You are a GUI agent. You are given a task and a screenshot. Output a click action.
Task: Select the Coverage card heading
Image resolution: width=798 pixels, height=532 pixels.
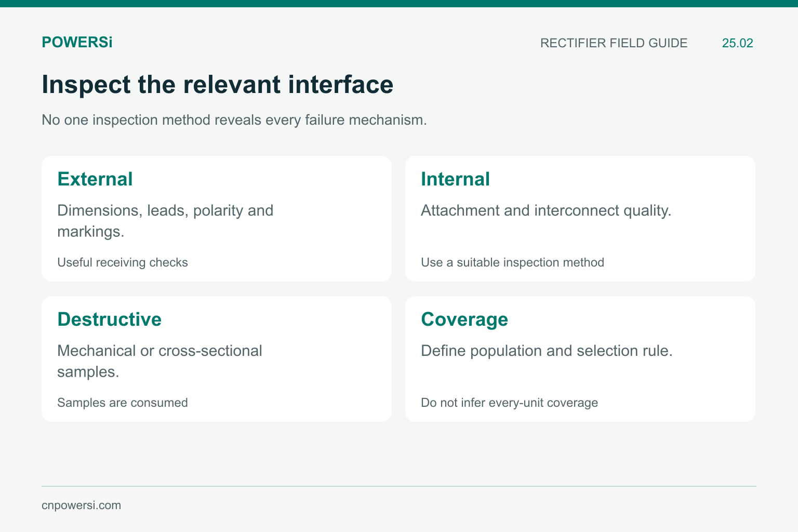[x=464, y=320]
